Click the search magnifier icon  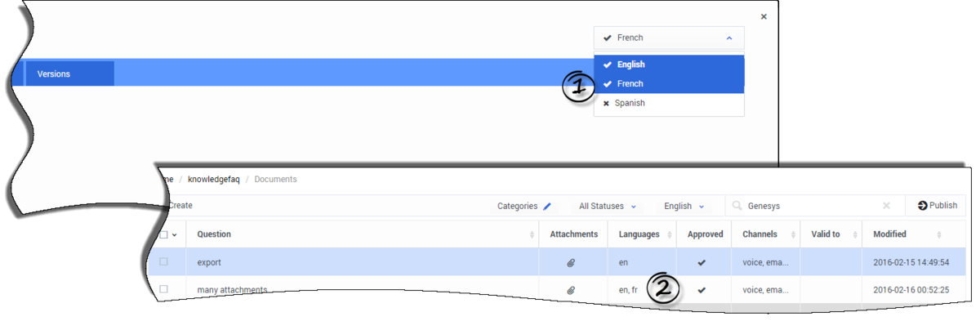[x=737, y=207]
